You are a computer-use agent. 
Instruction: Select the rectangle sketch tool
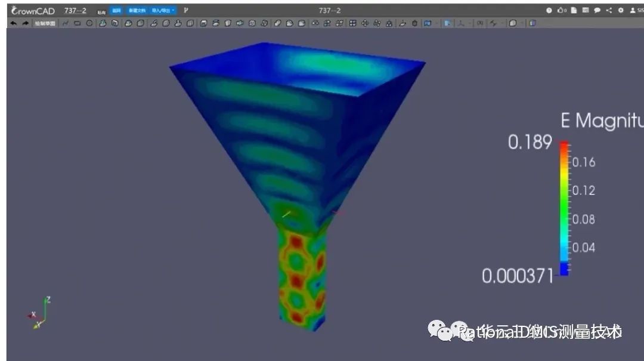tap(77, 23)
